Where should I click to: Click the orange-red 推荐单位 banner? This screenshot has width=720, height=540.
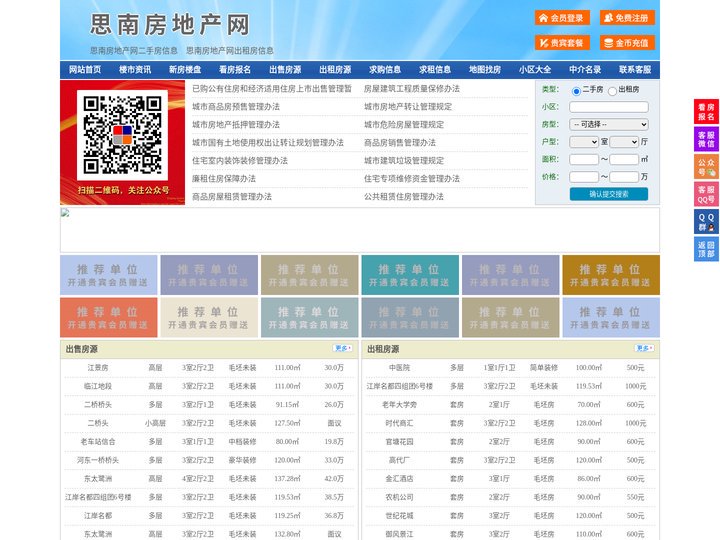(108, 317)
